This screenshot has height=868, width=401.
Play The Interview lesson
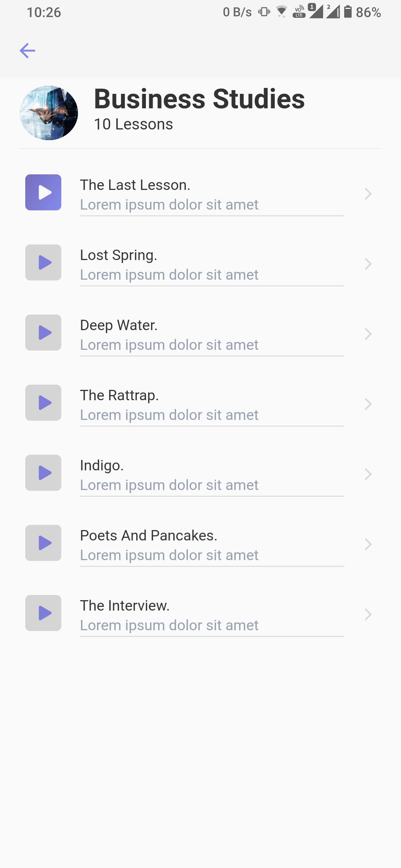[x=43, y=613]
